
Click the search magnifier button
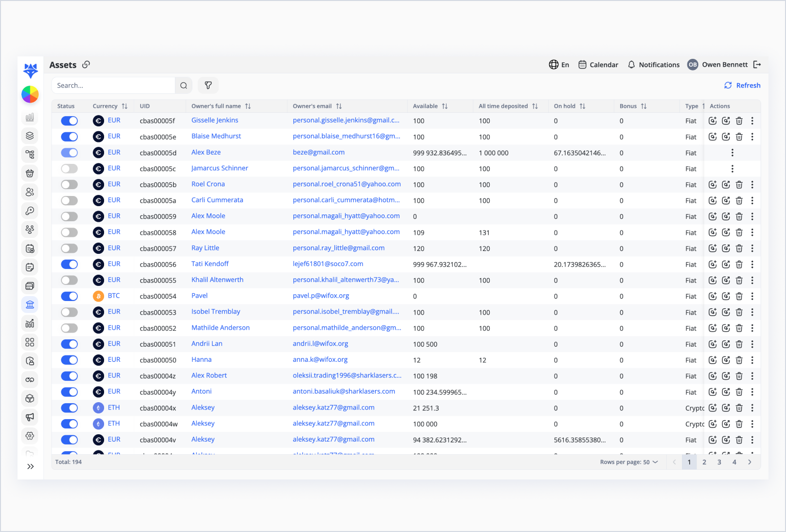(183, 86)
